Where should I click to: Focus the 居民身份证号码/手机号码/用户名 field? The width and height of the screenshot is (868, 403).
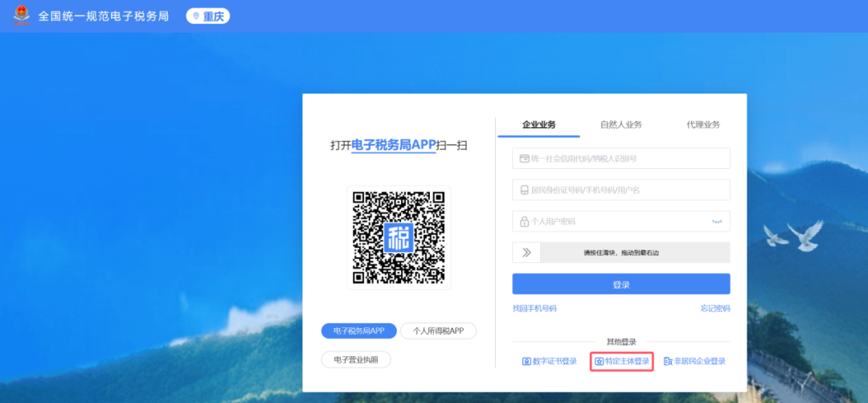pos(621,190)
